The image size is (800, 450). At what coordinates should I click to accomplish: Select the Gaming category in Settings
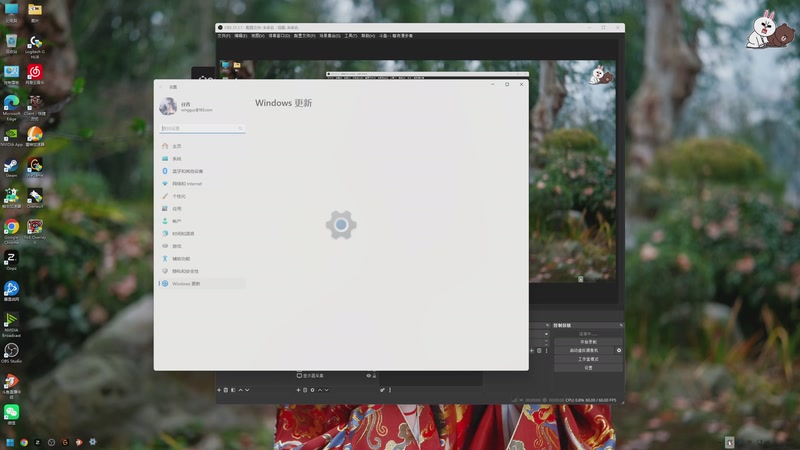click(x=202, y=246)
